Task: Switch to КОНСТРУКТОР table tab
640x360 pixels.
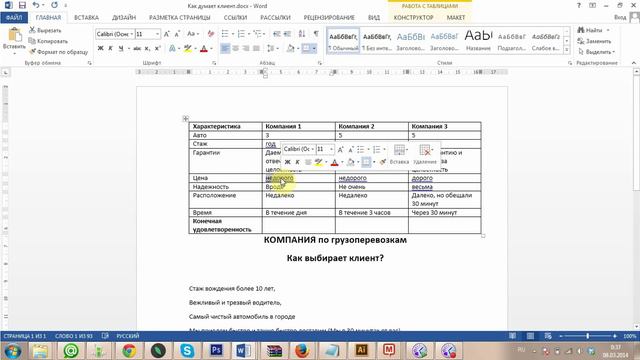Action: coord(413,18)
